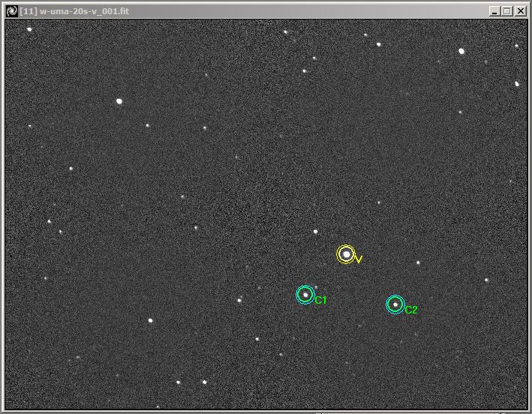This screenshot has height=414, width=532.
Task: Minimize the image window
Action: (x=494, y=11)
